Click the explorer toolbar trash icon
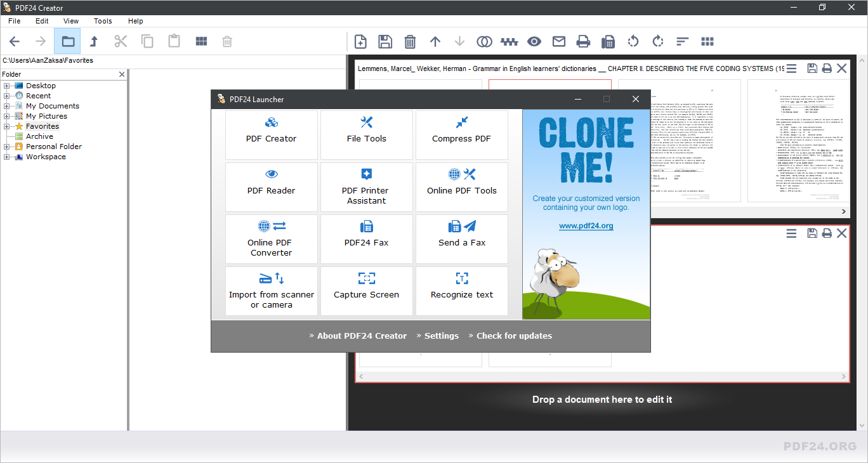Viewport: 868px width, 463px height. tap(227, 42)
